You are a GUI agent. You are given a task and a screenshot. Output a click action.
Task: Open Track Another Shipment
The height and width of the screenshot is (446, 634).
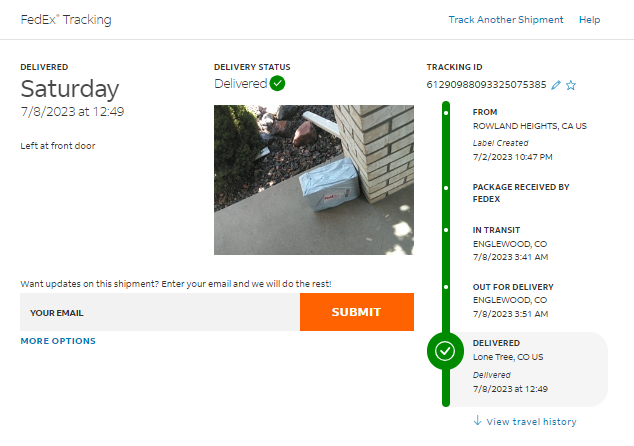click(506, 20)
